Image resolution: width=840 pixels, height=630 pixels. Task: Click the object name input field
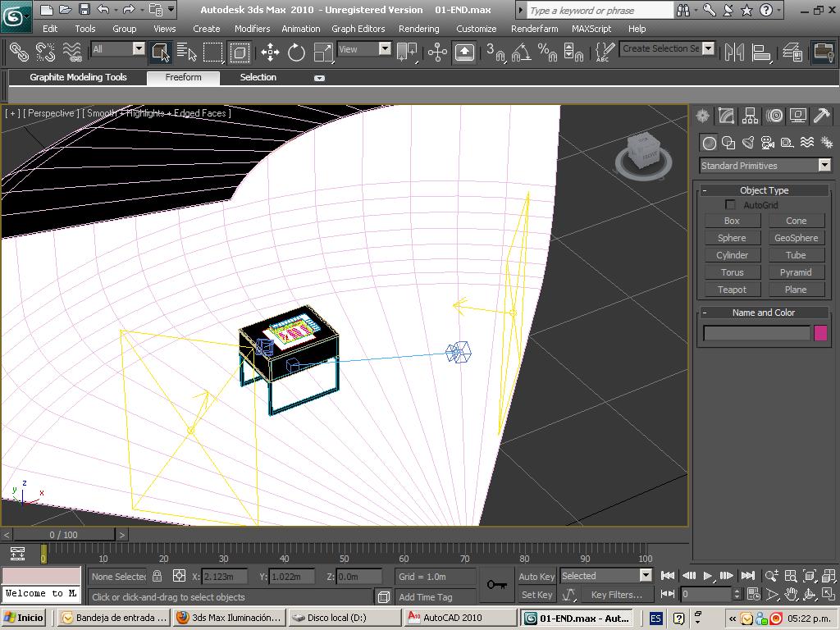pos(756,333)
